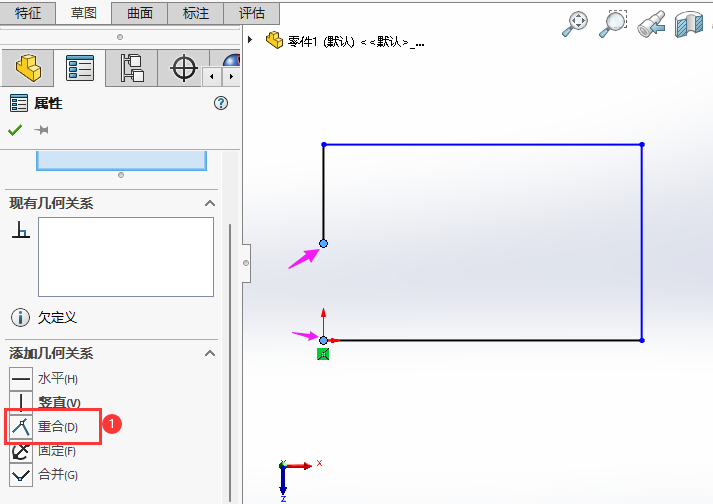The width and height of the screenshot is (713, 504).
Task: Click the XZ coordinate triad
Action: (x=299, y=480)
